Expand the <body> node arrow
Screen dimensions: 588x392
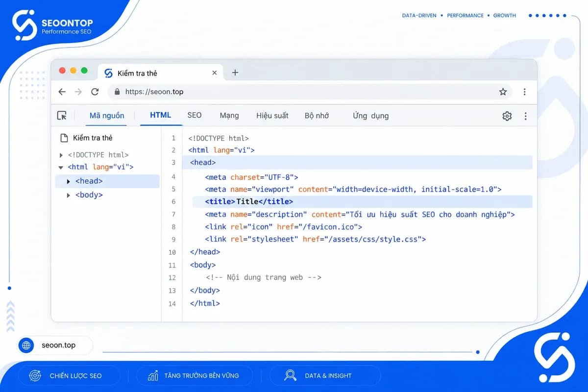point(69,195)
